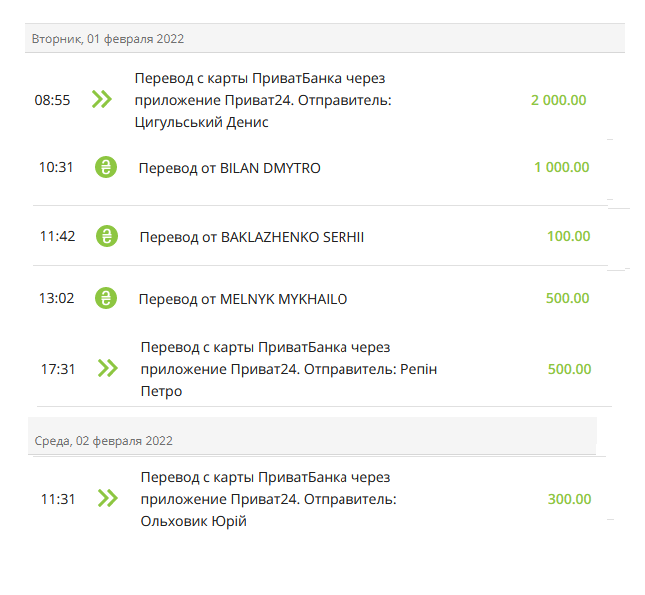This screenshot has height=595, width=645.
Task: Click the double-arrow icon at 08:55 transfer
Action: coord(101,99)
